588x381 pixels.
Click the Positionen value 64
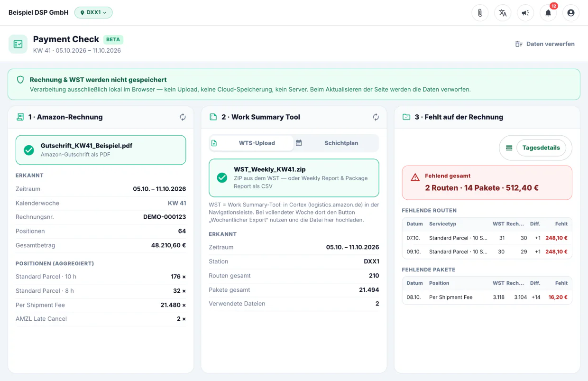(x=182, y=231)
